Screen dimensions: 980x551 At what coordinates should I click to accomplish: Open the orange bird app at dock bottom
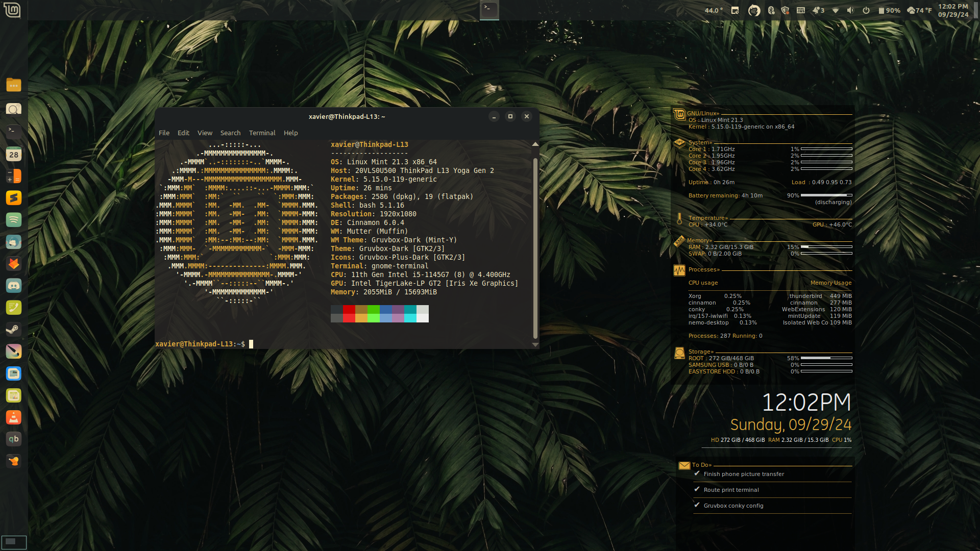[14, 461]
